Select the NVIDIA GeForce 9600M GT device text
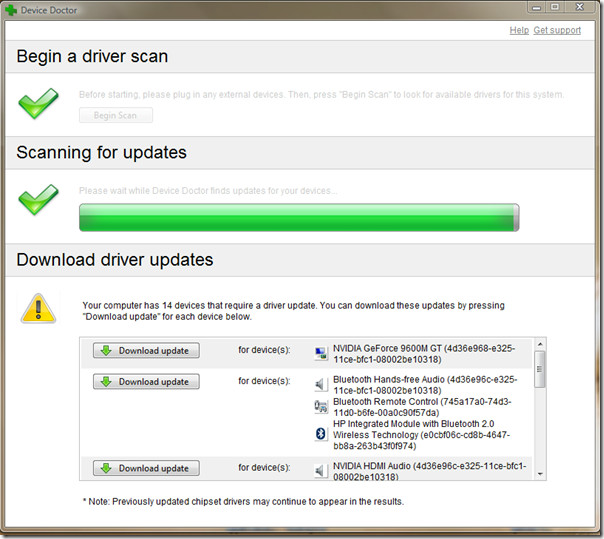 coord(424,354)
